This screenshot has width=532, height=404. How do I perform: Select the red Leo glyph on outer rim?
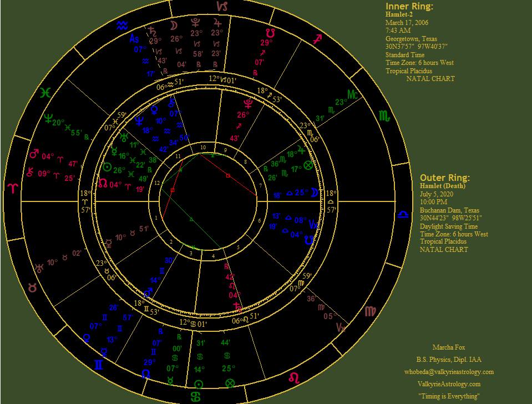pyautogui.click(x=293, y=377)
